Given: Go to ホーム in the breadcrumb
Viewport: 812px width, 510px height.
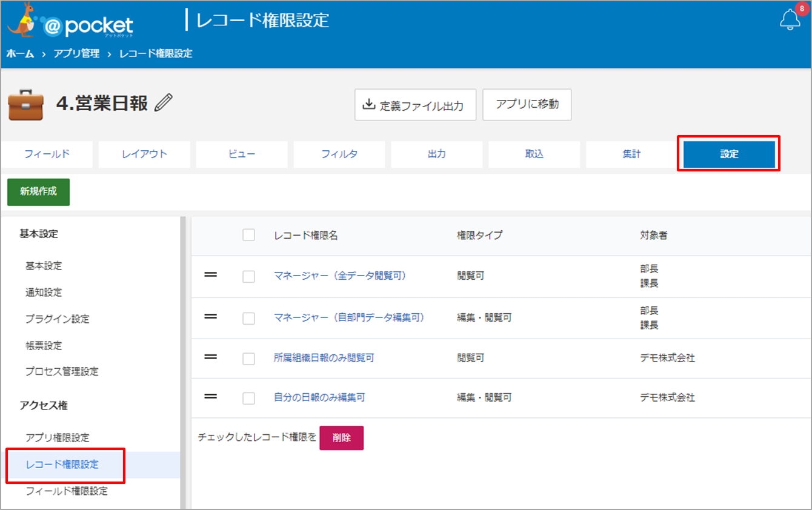Looking at the screenshot, I should [20, 54].
